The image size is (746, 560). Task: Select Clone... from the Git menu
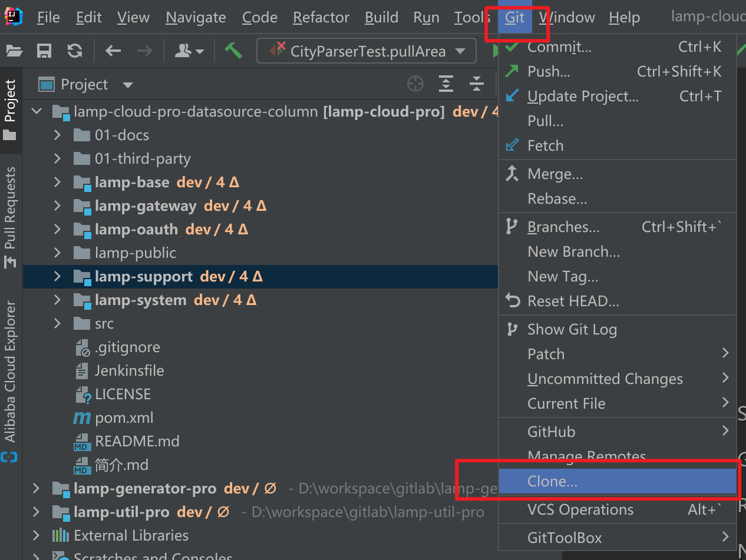553,481
